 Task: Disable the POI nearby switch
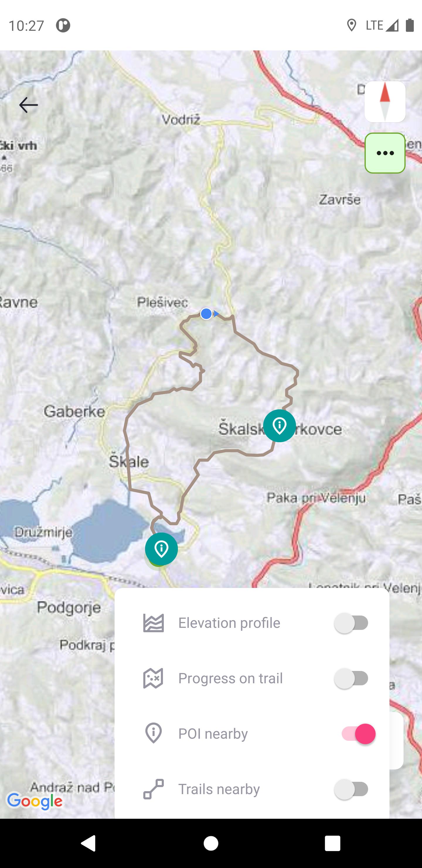pyautogui.click(x=358, y=734)
